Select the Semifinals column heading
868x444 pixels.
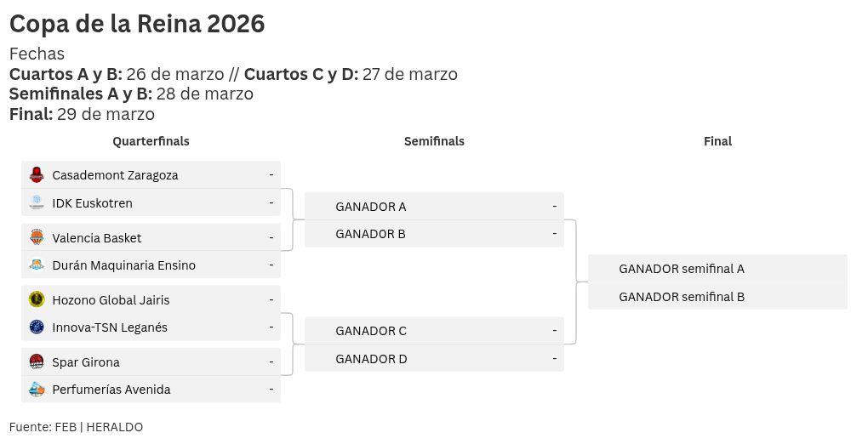click(x=434, y=141)
